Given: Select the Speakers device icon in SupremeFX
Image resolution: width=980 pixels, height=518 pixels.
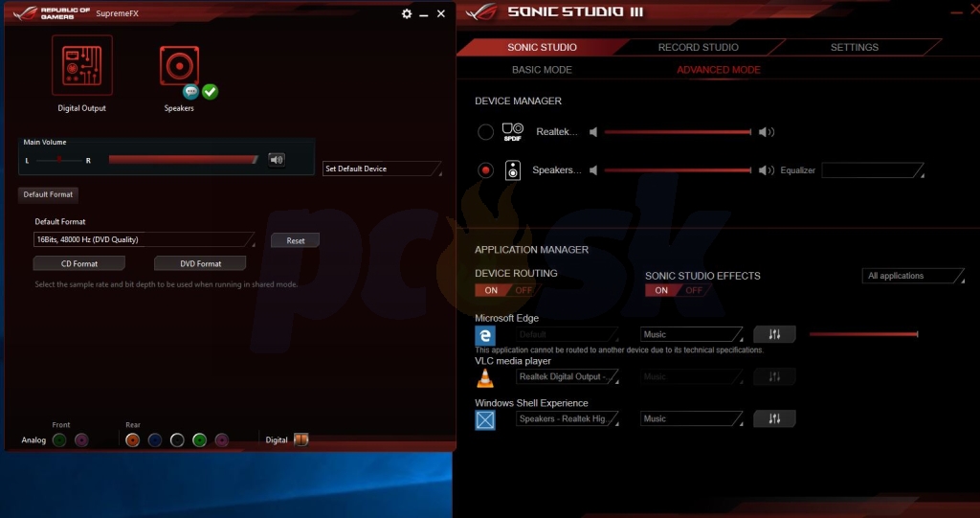Looking at the screenshot, I should pos(179,65).
